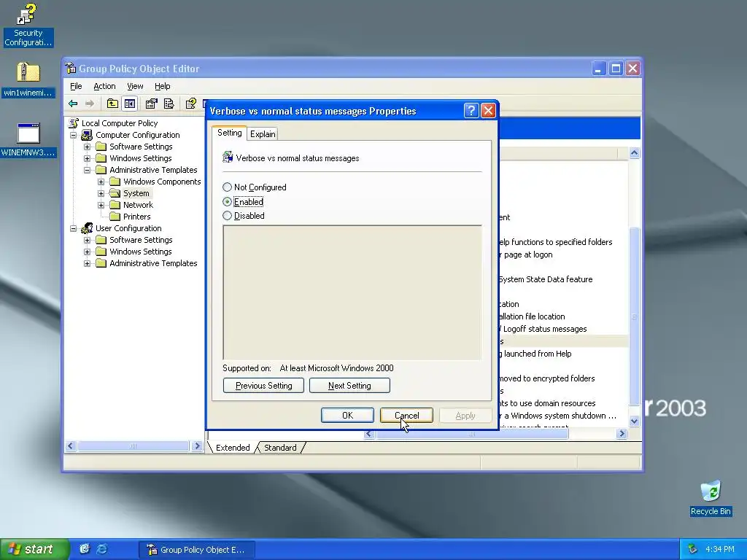Viewport: 747px width, 560px height.
Task: Click the question mark button in dialog title bar
Action: (471, 111)
